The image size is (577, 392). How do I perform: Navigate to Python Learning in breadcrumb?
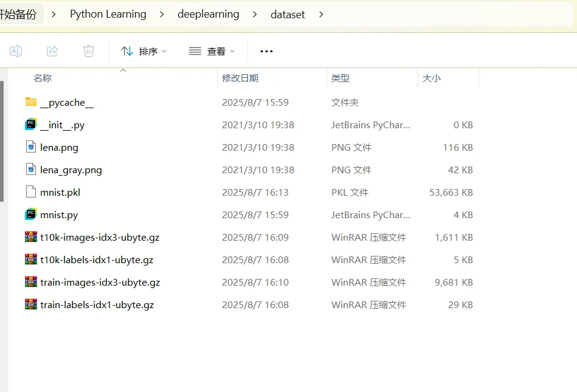pyautogui.click(x=108, y=14)
